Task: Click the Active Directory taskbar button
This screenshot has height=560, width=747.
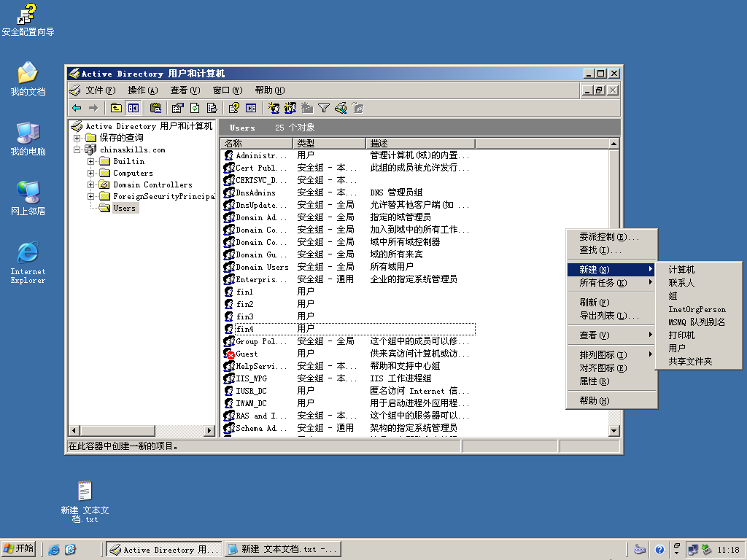Action: [164, 550]
